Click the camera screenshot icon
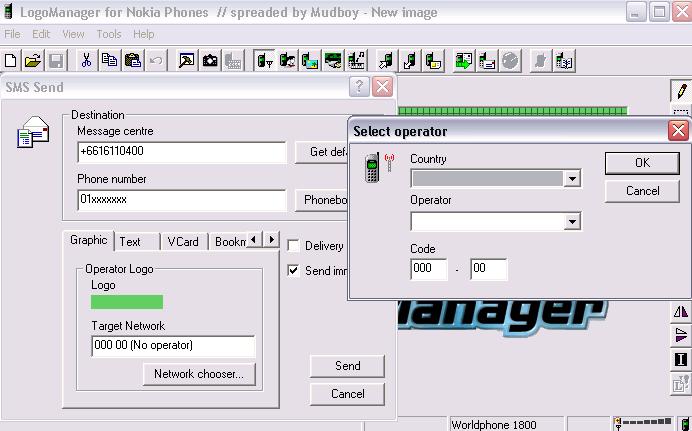Image resolution: width=692 pixels, height=431 pixels. pyautogui.click(x=210, y=60)
